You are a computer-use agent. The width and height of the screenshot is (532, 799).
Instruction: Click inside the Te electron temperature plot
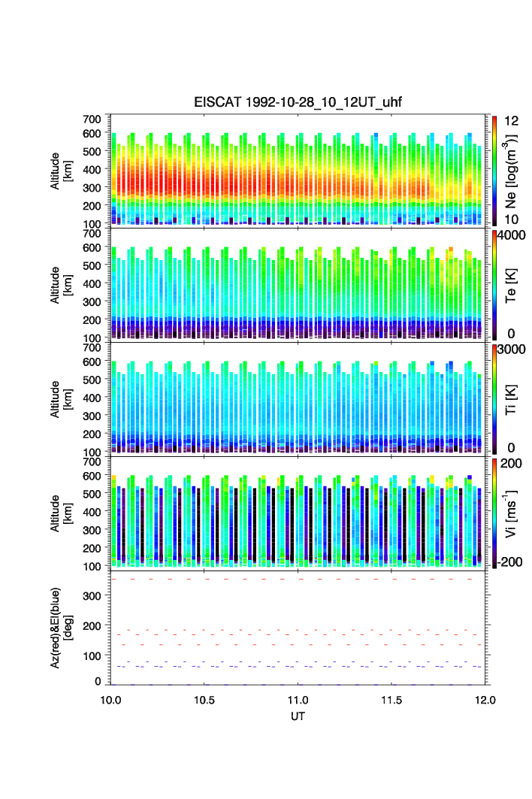(298, 284)
